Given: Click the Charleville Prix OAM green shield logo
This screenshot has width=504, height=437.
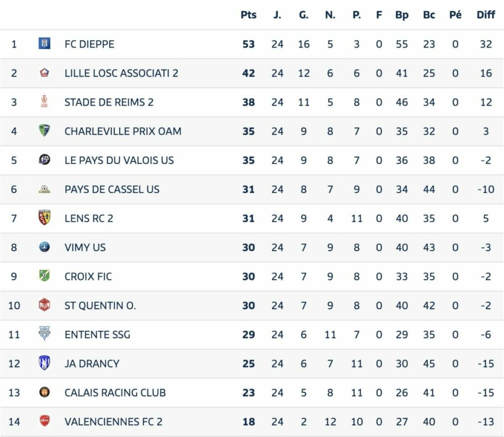Looking at the screenshot, I should click(44, 131).
